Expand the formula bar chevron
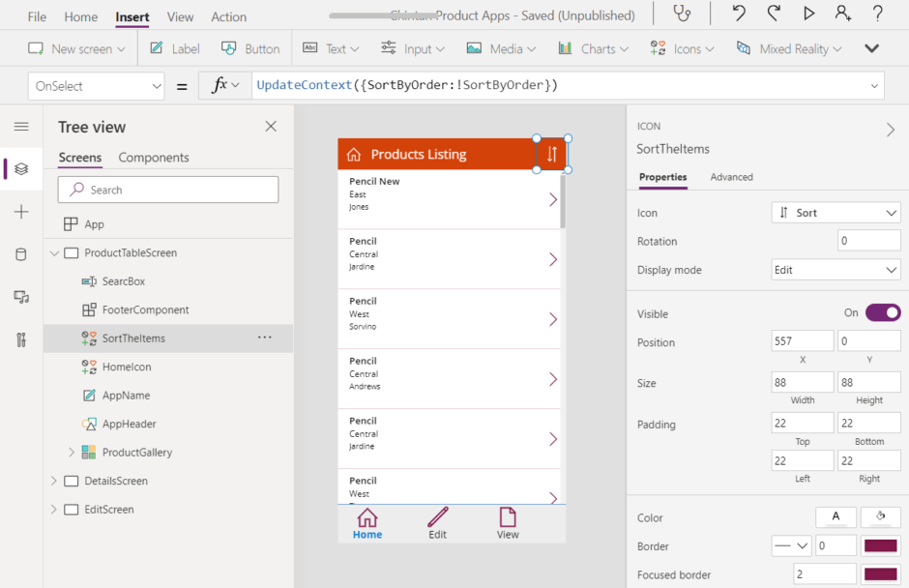 coord(873,86)
